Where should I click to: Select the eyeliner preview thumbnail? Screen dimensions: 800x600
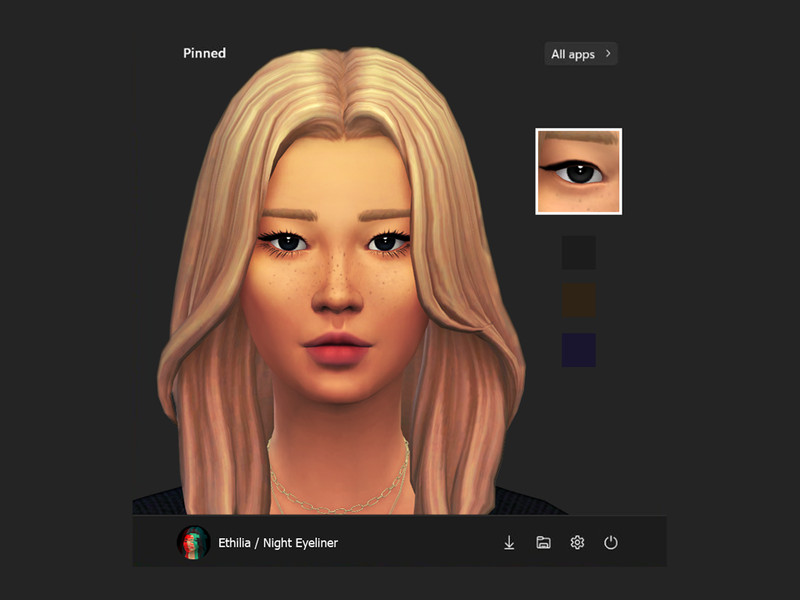578,171
